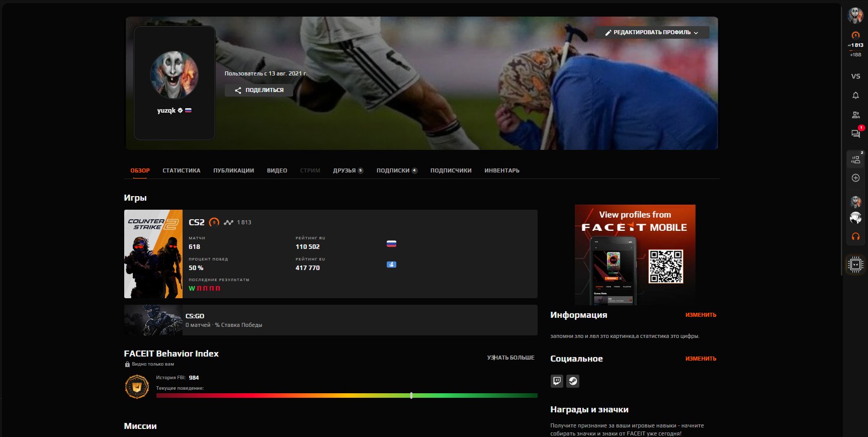Open chat messages with unread badge
This screenshot has height=437, width=868.
point(855,134)
